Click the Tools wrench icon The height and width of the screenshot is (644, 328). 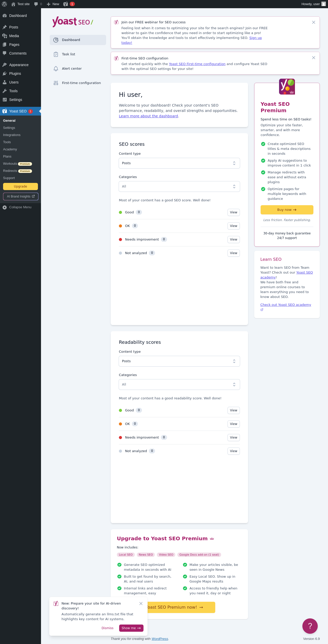tap(5, 91)
